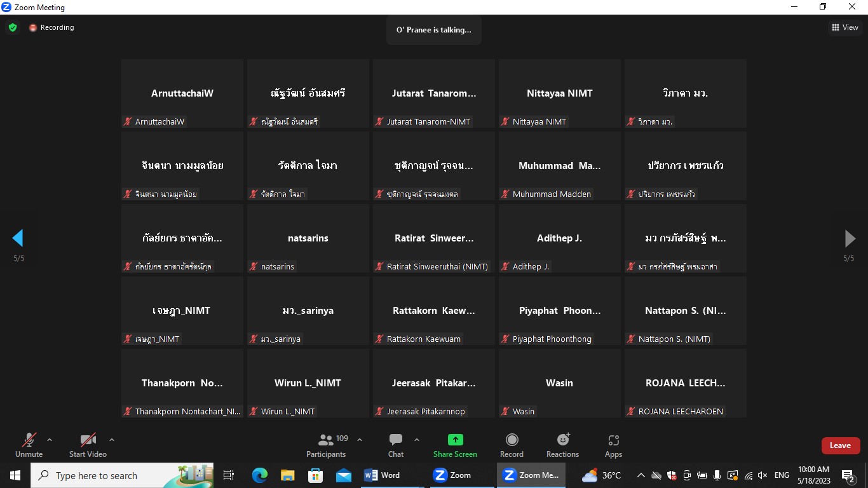Viewport: 868px width, 488px height.
Task: Expand the arrow next to Participants
Action: [360, 439]
